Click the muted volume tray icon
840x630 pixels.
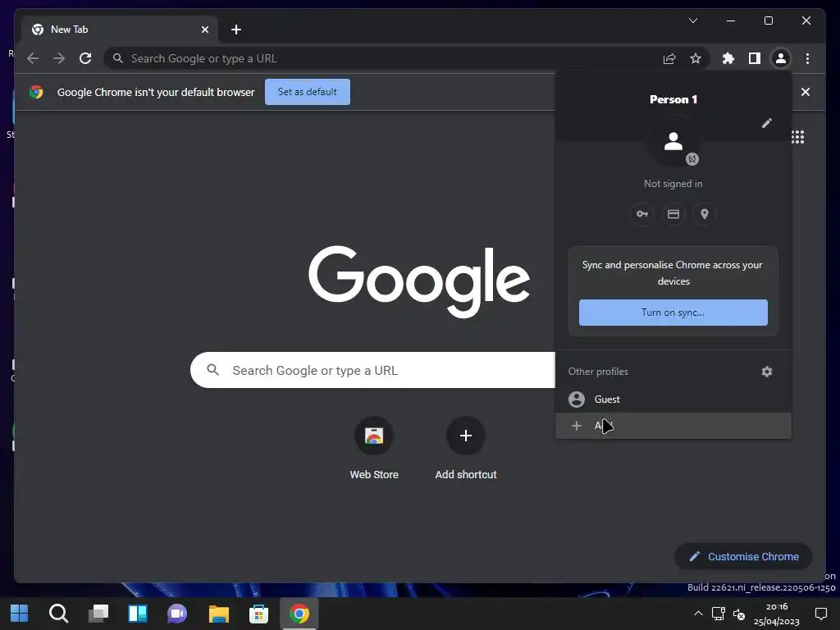click(x=739, y=614)
